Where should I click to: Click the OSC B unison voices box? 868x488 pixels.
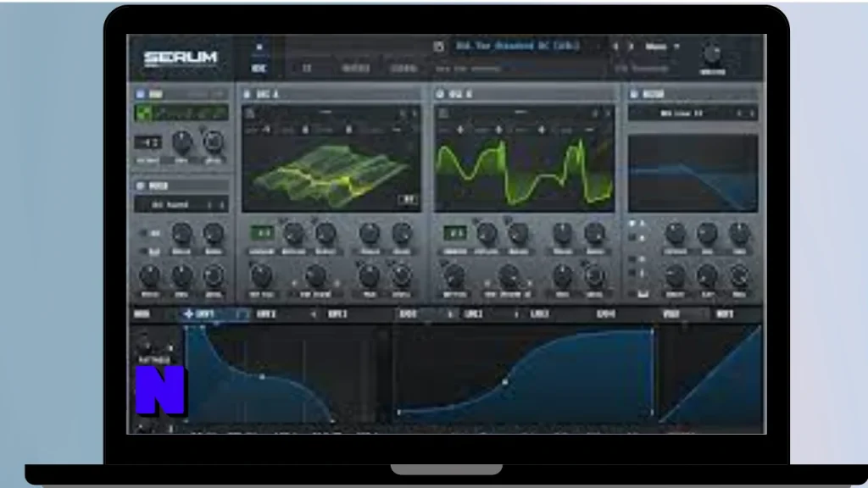pos(454,233)
